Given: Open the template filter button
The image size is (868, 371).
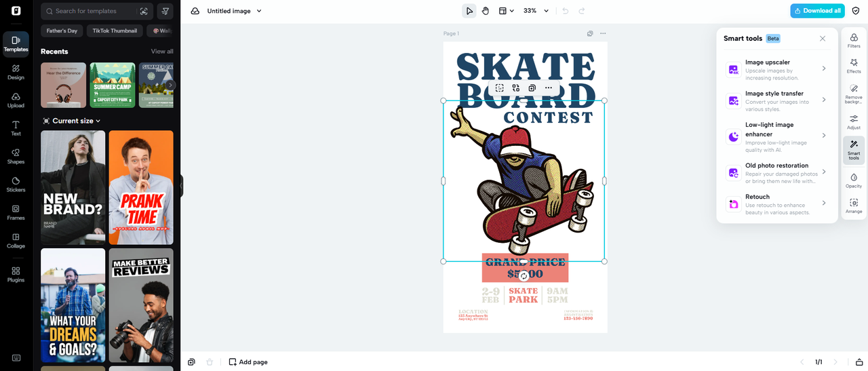Looking at the screenshot, I should click(165, 11).
